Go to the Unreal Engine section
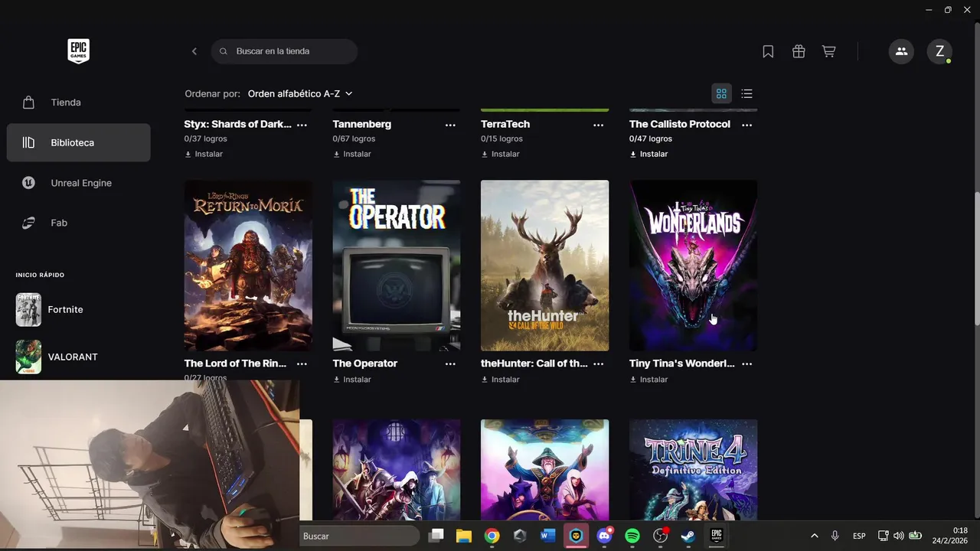The width and height of the screenshot is (980, 551). click(x=78, y=183)
